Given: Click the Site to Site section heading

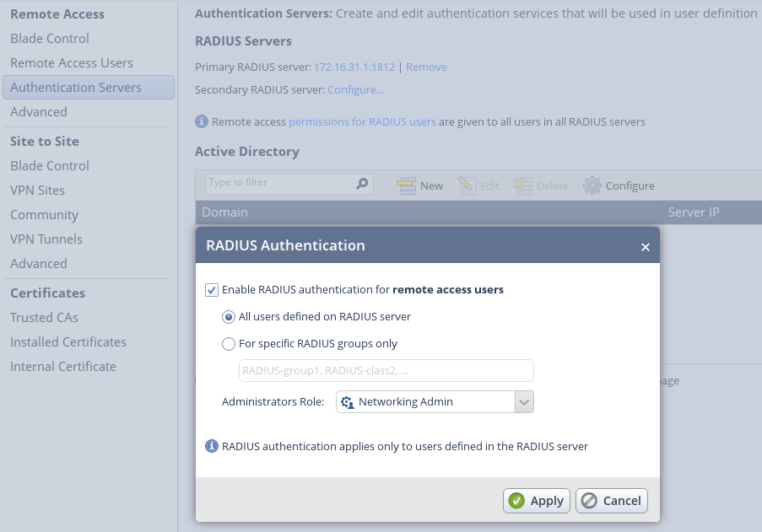Looking at the screenshot, I should point(45,142).
